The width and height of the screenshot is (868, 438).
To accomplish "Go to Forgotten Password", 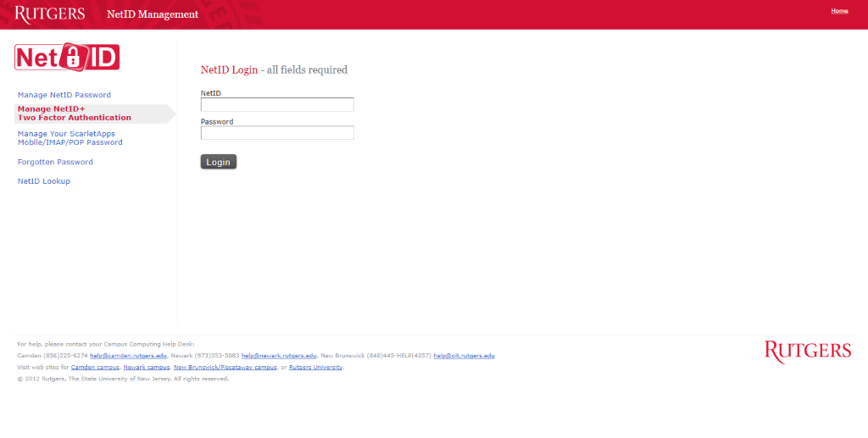I will (x=55, y=162).
